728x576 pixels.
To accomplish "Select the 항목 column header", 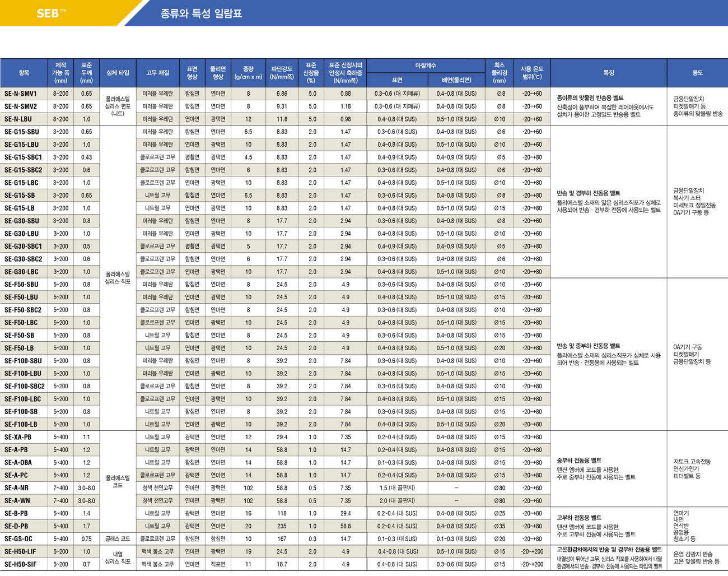I will (x=24, y=73).
